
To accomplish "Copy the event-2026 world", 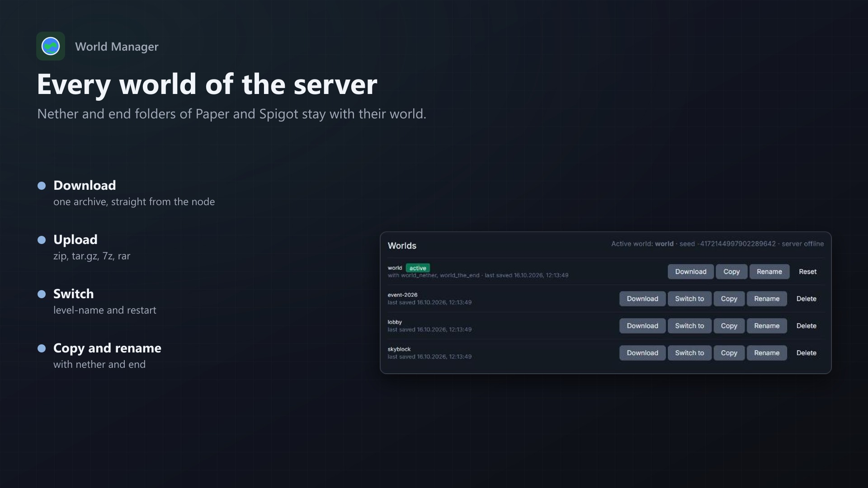I will pos(729,299).
